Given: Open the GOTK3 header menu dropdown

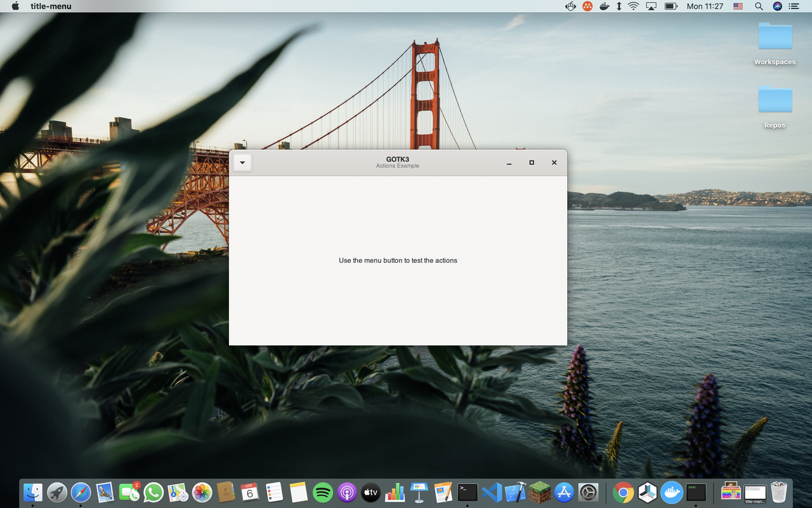Looking at the screenshot, I should pyautogui.click(x=242, y=163).
